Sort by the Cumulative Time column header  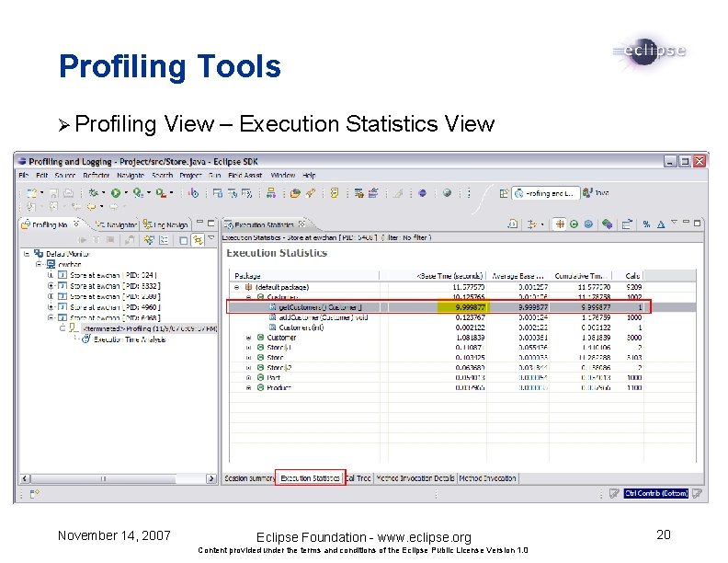[580, 276]
